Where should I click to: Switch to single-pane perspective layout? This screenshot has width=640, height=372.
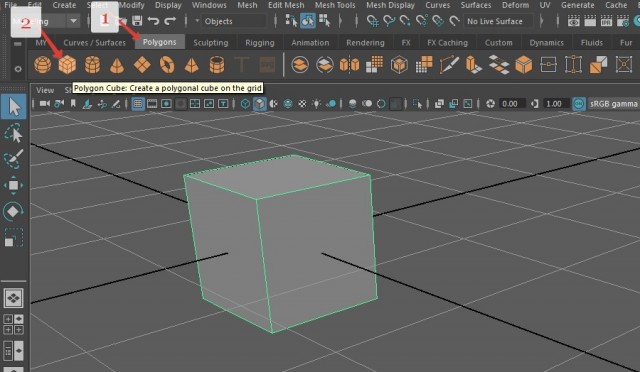click(13, 298)
